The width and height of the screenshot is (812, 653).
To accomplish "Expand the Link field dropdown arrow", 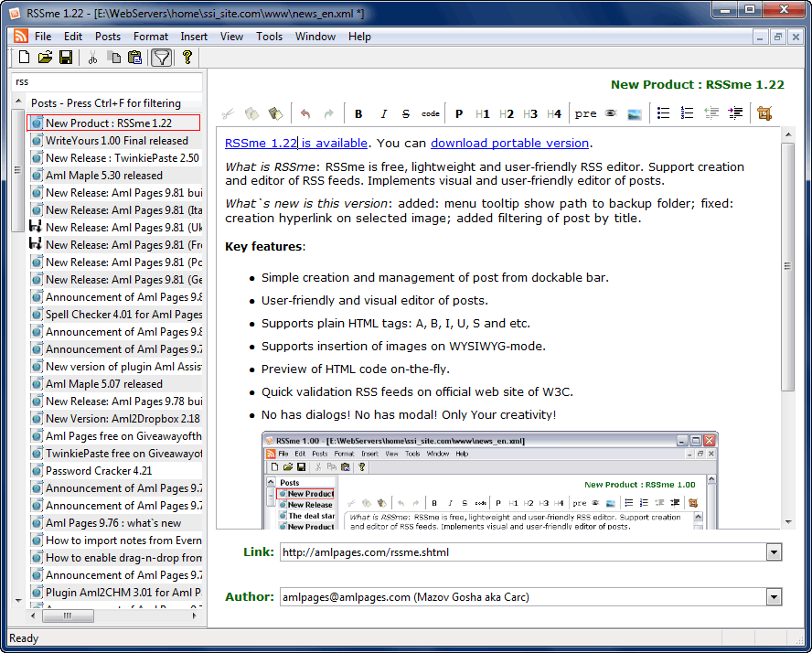I will (x=774, y=552).
